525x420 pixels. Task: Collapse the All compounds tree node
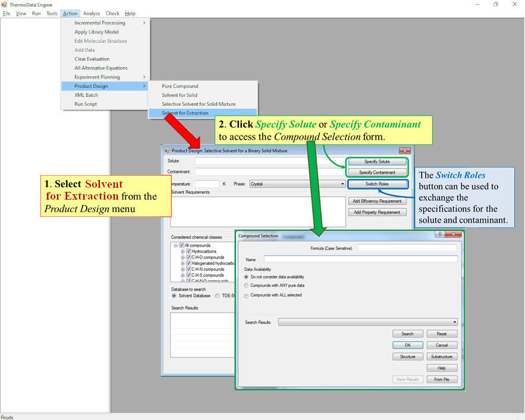point(176,245)
